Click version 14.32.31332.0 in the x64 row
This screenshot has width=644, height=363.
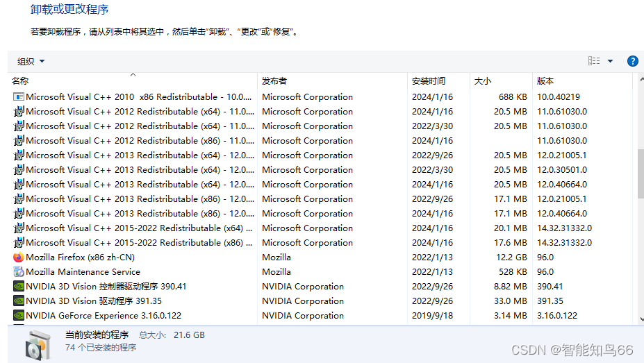564,228
